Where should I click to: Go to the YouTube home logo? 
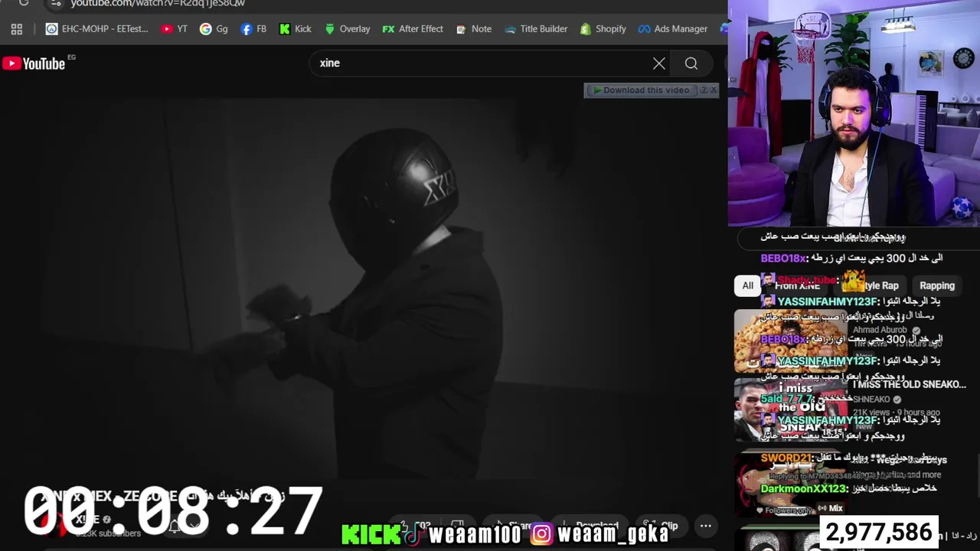pyautogui.click(x=34, y=64)
